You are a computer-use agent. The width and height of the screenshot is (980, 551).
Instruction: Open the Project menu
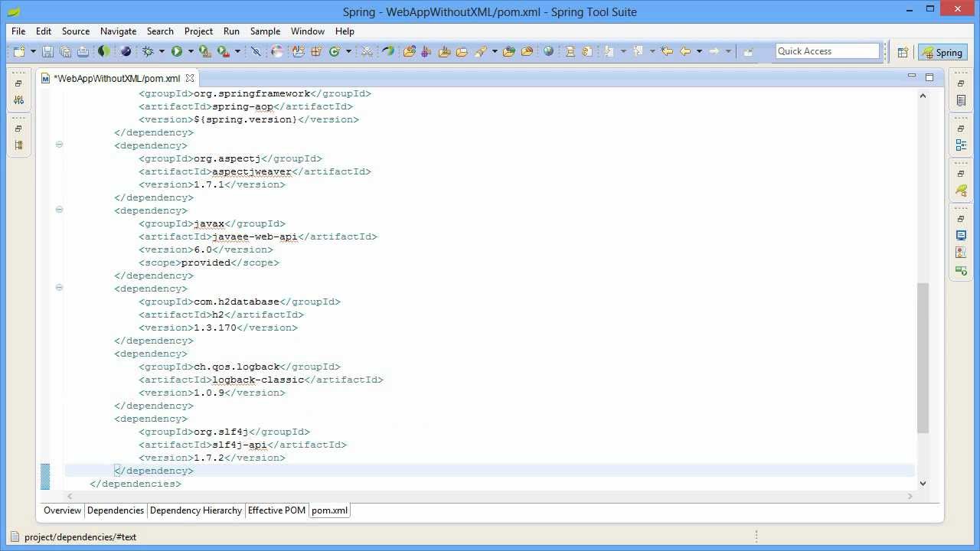pyautogui.click(x=198, y=31)
